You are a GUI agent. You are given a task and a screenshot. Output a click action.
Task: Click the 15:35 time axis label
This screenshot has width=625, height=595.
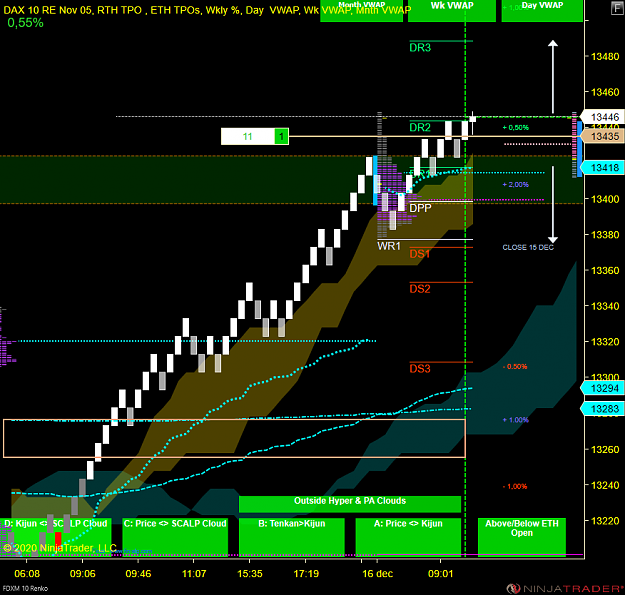pos(250,574)
